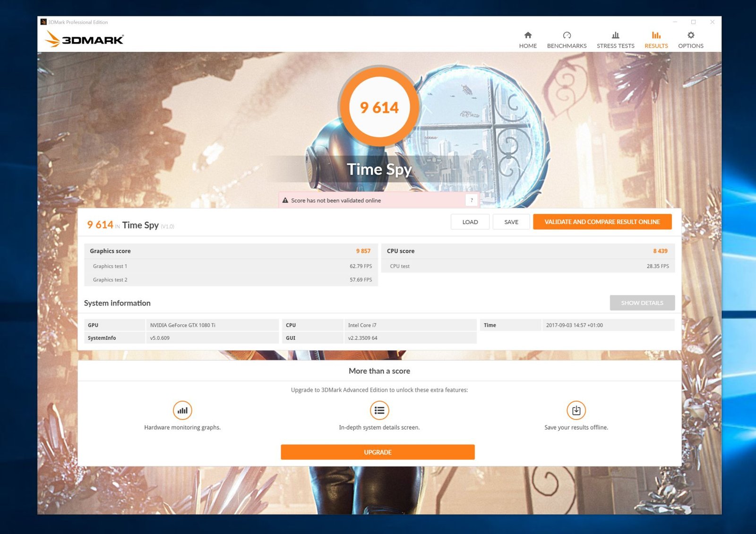Image resolution: width=756 pixels, height=534 pixels.
Task: Click the timestamp 2017-09-03 14:57 +01:00
Action: [575, 325]
